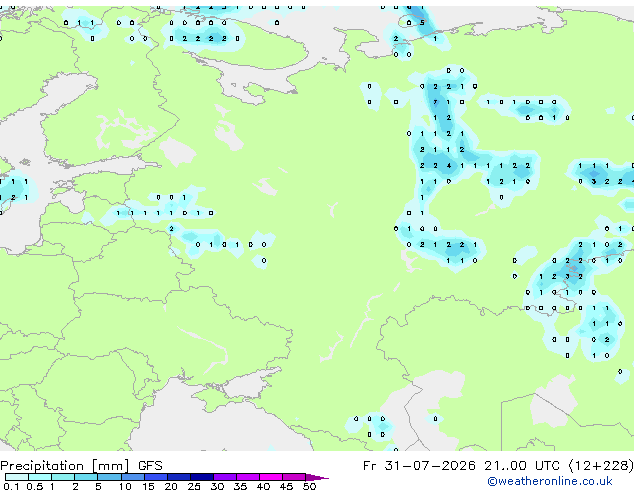Pick the 10–15 mm blue legend swatch
This screenshot has width=634, height=490.
point(132,477)
